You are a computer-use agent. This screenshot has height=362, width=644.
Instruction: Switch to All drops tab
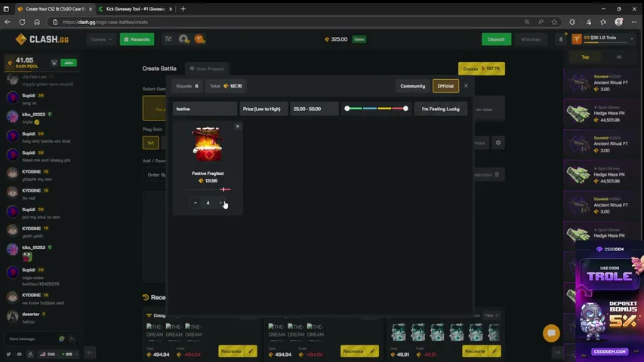[x=618, y=57]
